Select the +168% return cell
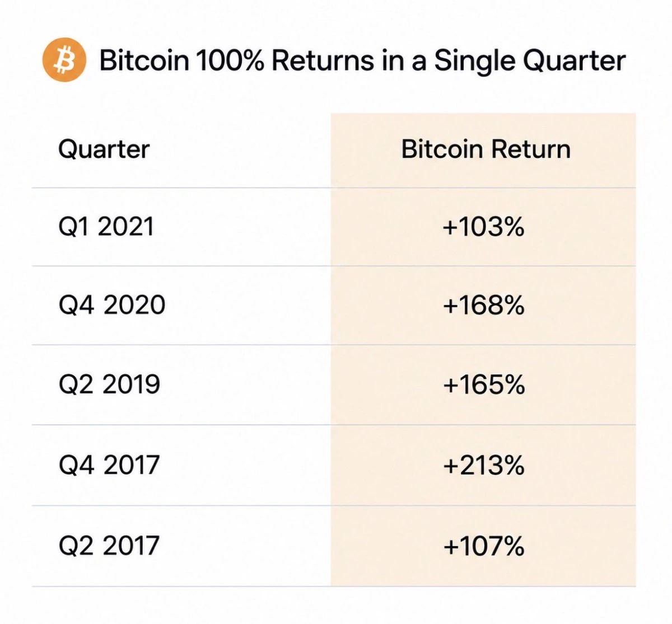Viewport: 672px width, 624px height. tap(483, 306)
